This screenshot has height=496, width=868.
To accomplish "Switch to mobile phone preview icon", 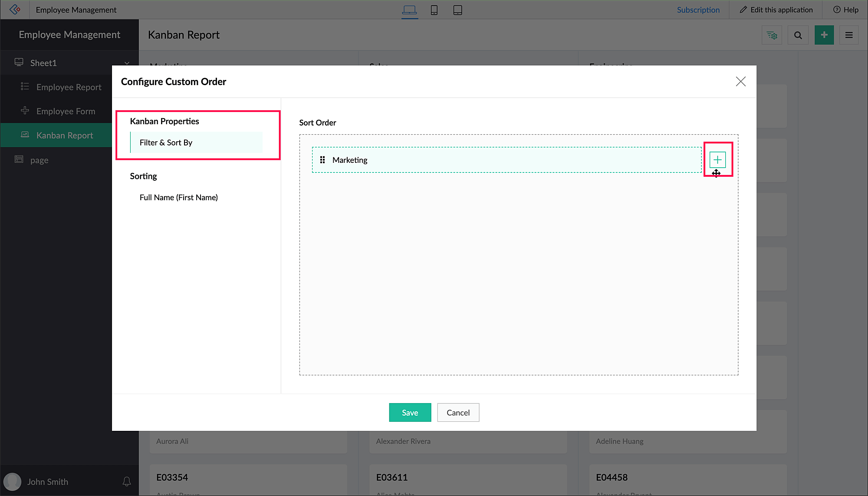I will point(434,10).
